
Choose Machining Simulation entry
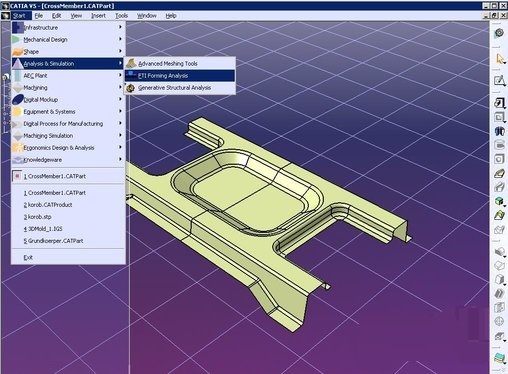(x=68, y=135)
